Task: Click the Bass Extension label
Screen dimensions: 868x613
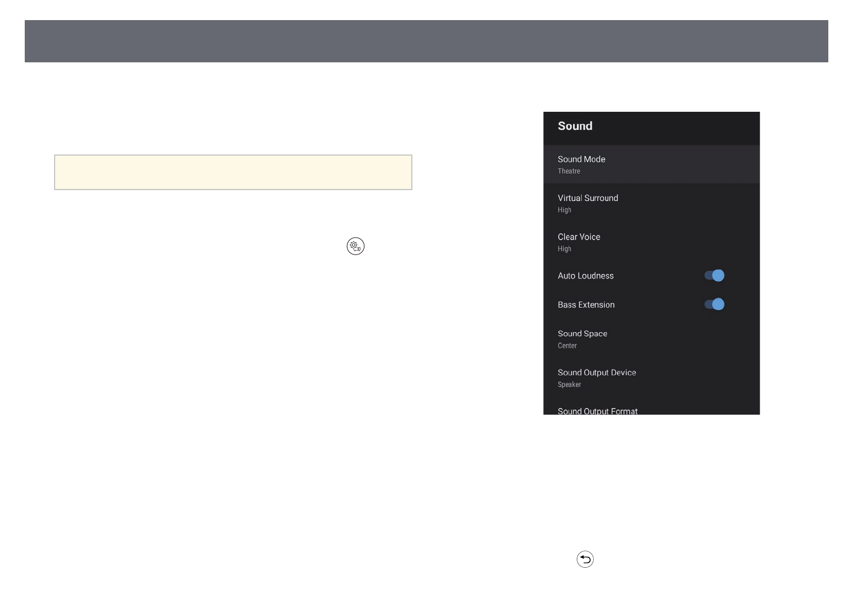Action: 586,305
